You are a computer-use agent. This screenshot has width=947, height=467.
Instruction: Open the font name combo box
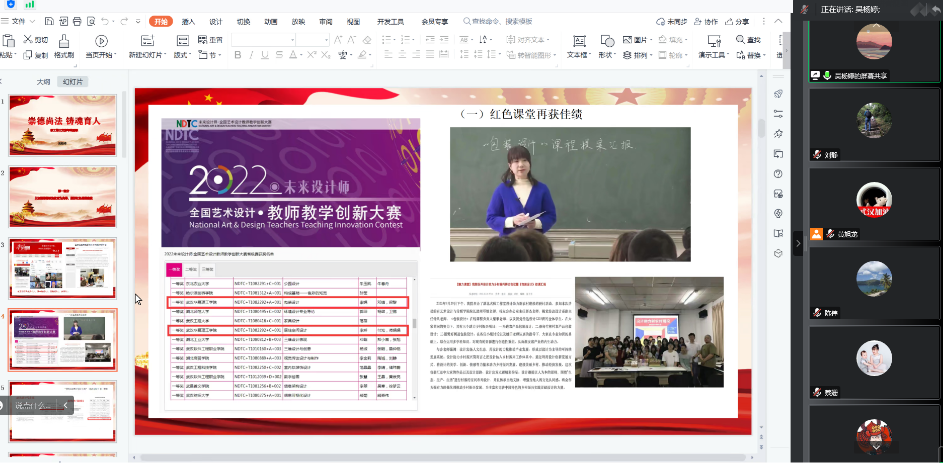click(262, 40)
